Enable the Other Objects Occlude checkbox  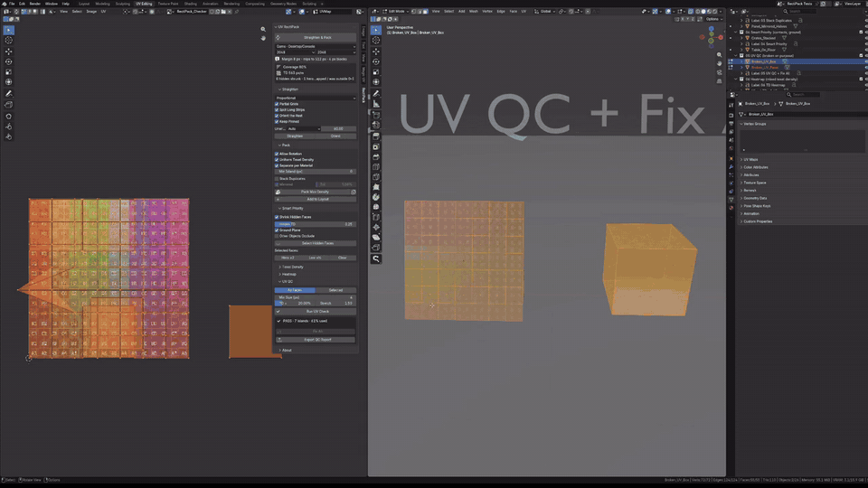(277, 236)
